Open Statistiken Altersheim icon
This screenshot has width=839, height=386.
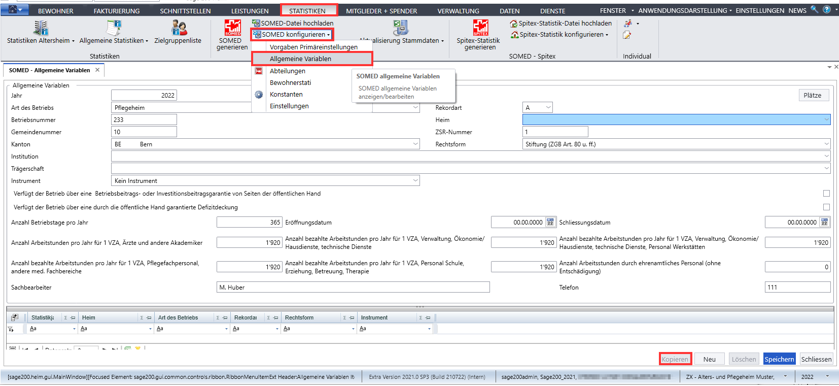pyautogui.click(x=41, y=27)
